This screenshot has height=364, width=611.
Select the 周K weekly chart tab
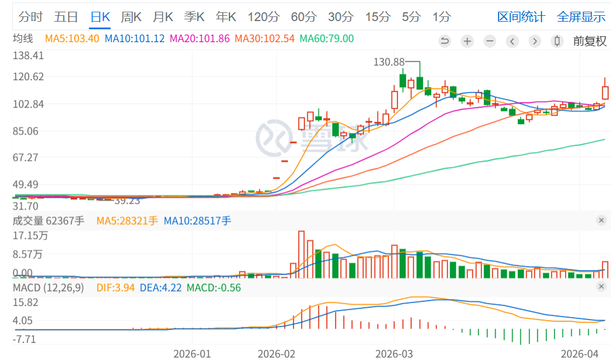click(x=131, y=17)
